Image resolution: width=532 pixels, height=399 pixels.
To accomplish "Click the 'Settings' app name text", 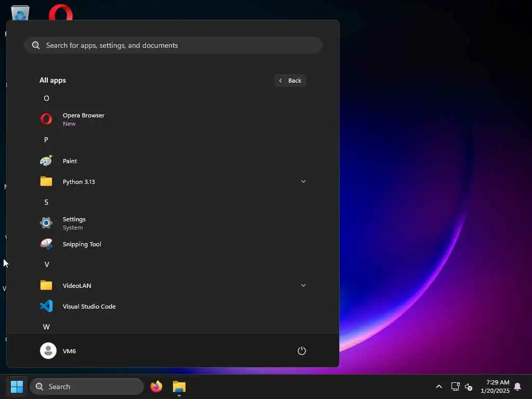I will (74, 219).
